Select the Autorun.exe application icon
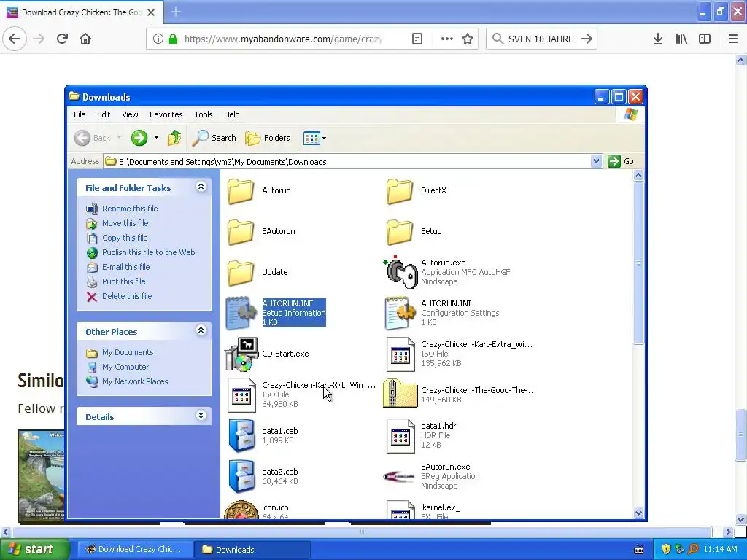 [x=400, y=272]
